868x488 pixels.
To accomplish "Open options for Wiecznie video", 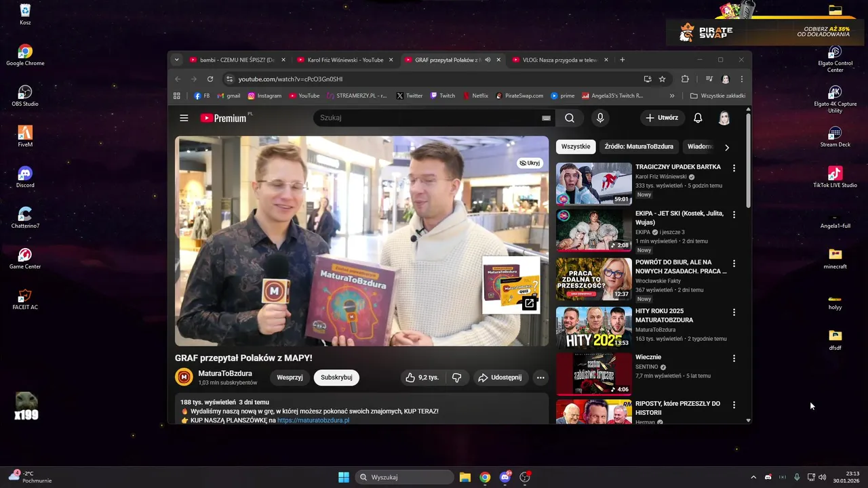I will [x=734, y=358].
